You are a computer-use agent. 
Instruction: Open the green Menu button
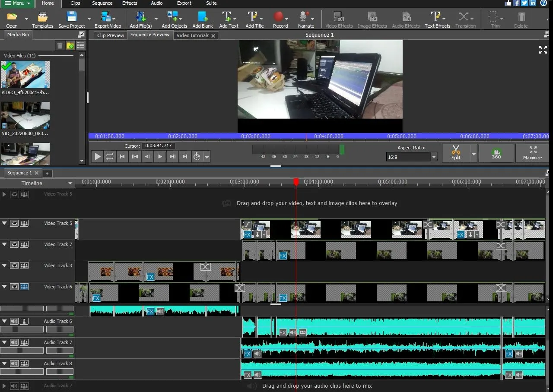pos(17,3)
